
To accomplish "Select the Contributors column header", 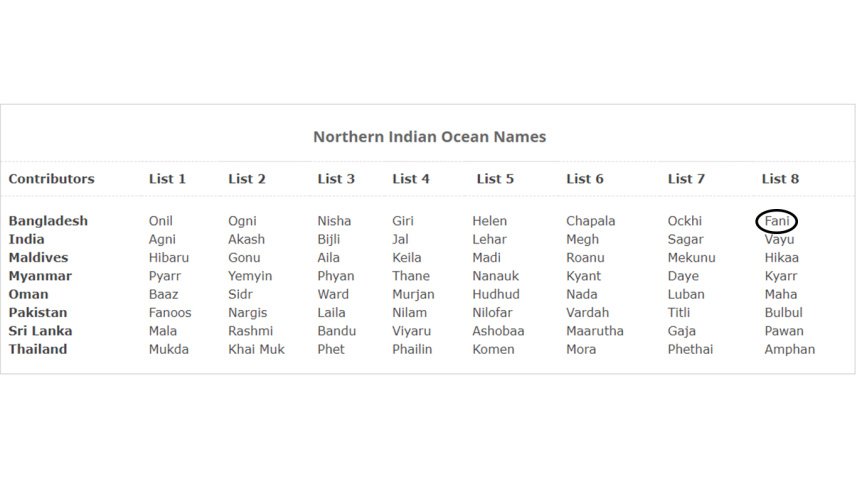I will pyautogui.click(x=52, y=179).
